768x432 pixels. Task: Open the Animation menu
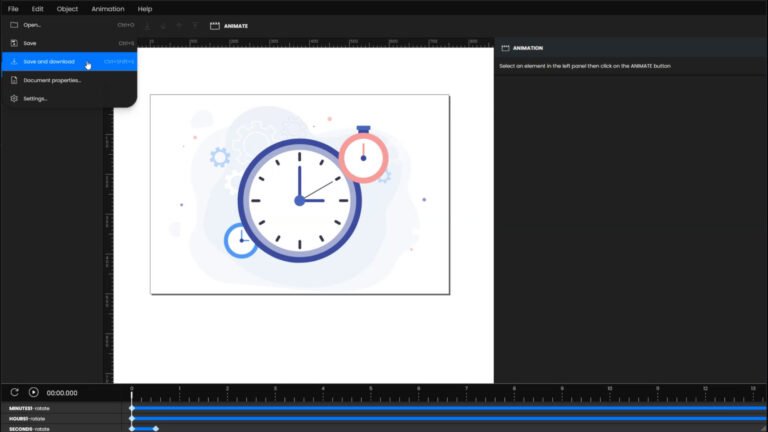pos(107,8)
